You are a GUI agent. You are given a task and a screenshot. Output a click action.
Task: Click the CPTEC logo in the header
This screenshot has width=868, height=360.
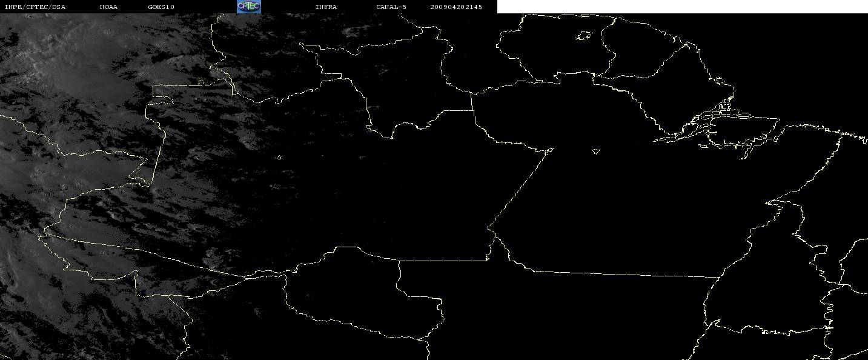[x=249, y=6]
